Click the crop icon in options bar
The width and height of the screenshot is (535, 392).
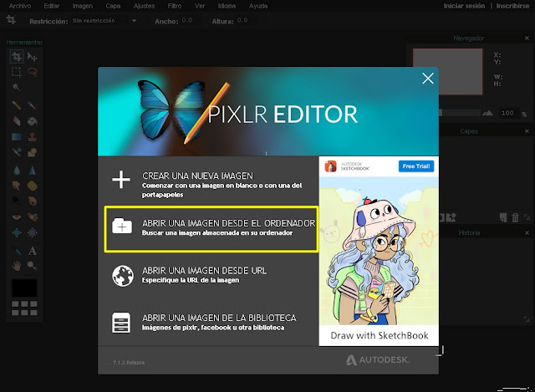[x=11, y=20]
